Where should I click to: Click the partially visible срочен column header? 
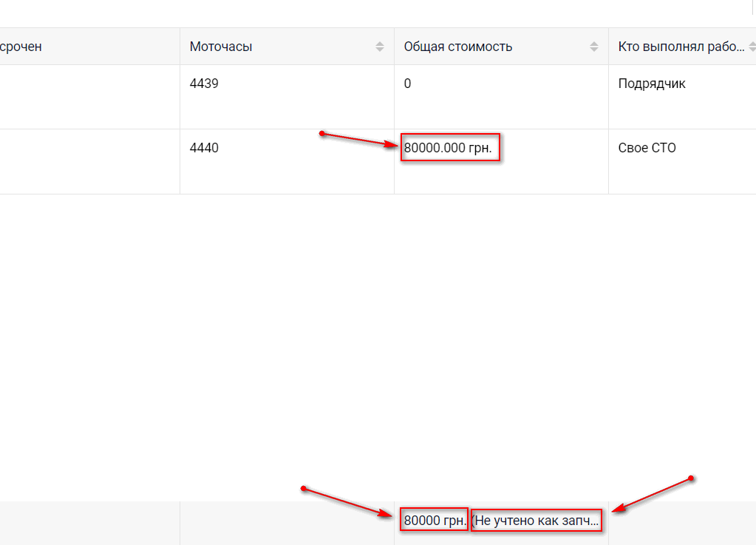(21, 47)
